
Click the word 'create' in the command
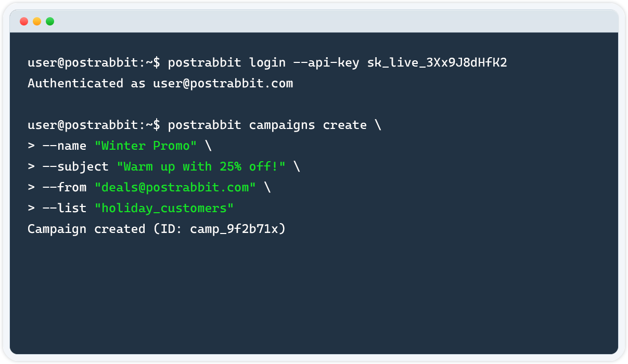344,125
